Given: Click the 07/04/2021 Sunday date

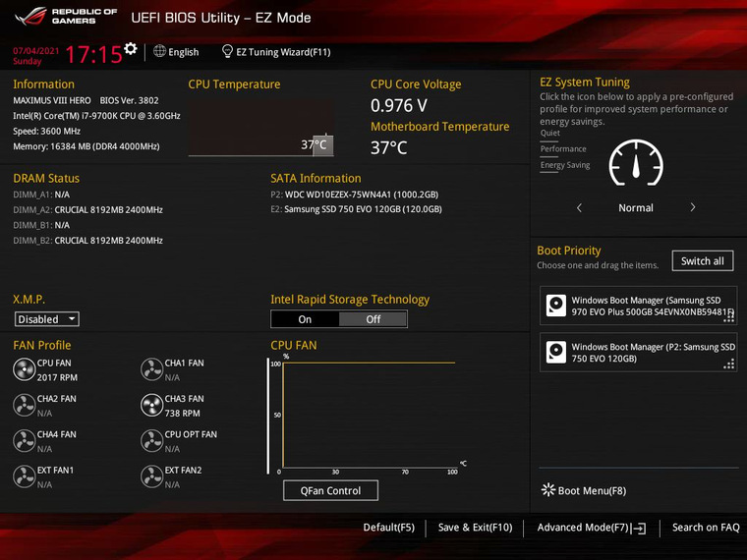Looking at the screenshot, I should pos(35,56).
